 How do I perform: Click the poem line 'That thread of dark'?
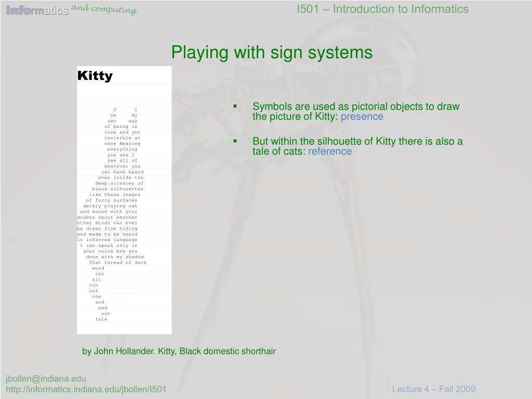(118, 262)
